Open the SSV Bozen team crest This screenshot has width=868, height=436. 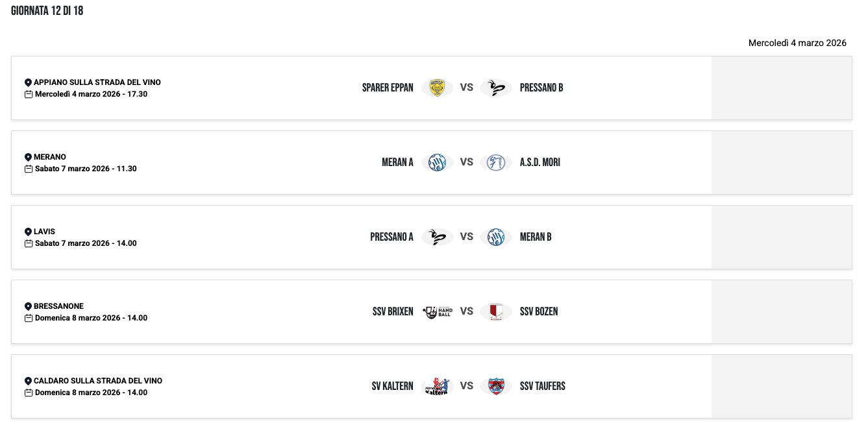tap(496, 311)
